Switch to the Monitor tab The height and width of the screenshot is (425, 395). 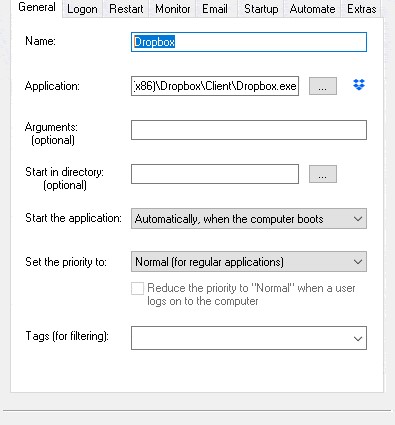[173, 9]
